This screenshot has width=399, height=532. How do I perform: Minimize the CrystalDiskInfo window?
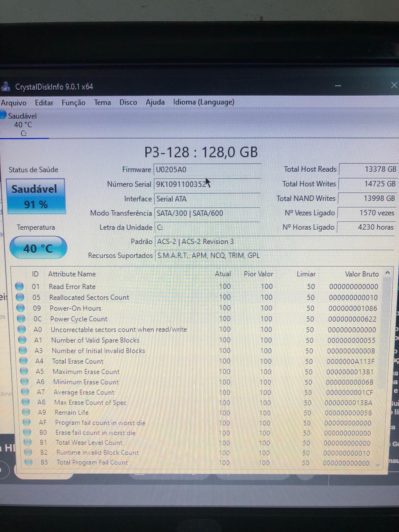tap(338, 86)
